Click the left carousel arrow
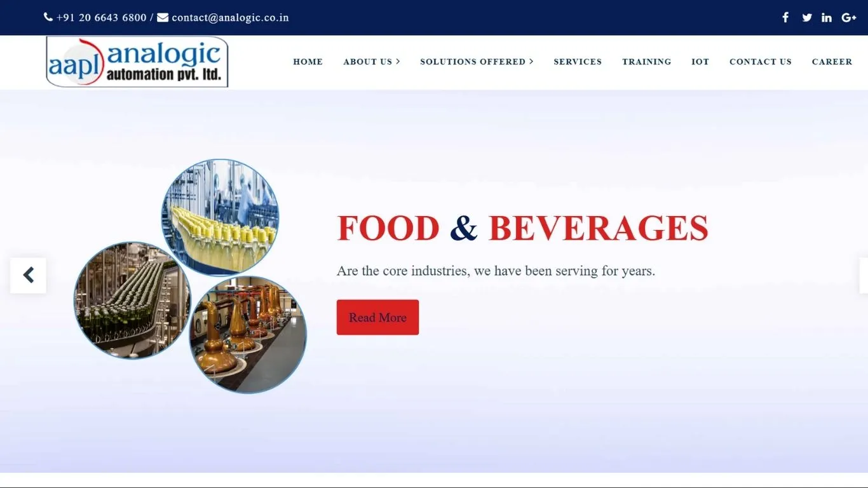Image resolution: width=868 pixels, height=488 pixels. click(x=28, y=275)
